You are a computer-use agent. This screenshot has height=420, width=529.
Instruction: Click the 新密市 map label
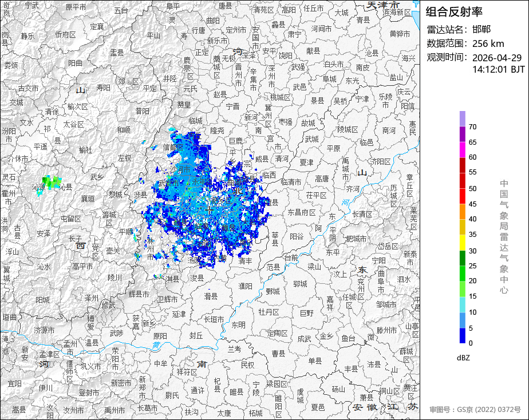click(121, 383)
